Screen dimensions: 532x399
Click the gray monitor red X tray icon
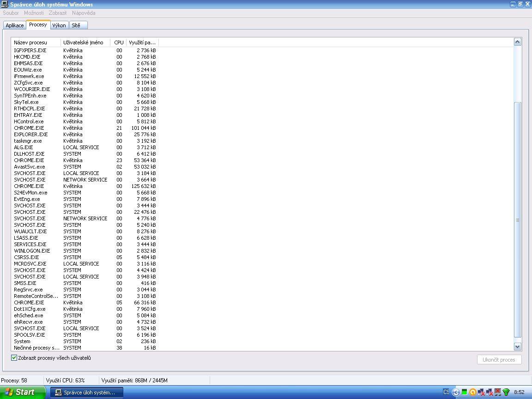coord(498,393)
